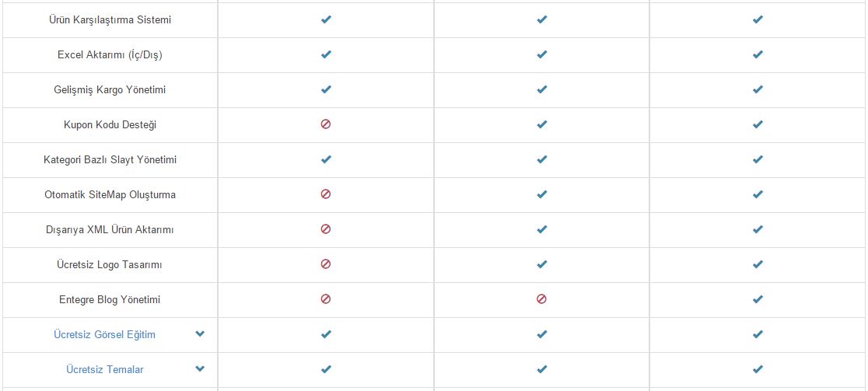Viewport: 868px width, 391px height.
Task: Click the middle-column prohibited icon for Entegre Blog Yönetimi
Action: click(541, 299)
